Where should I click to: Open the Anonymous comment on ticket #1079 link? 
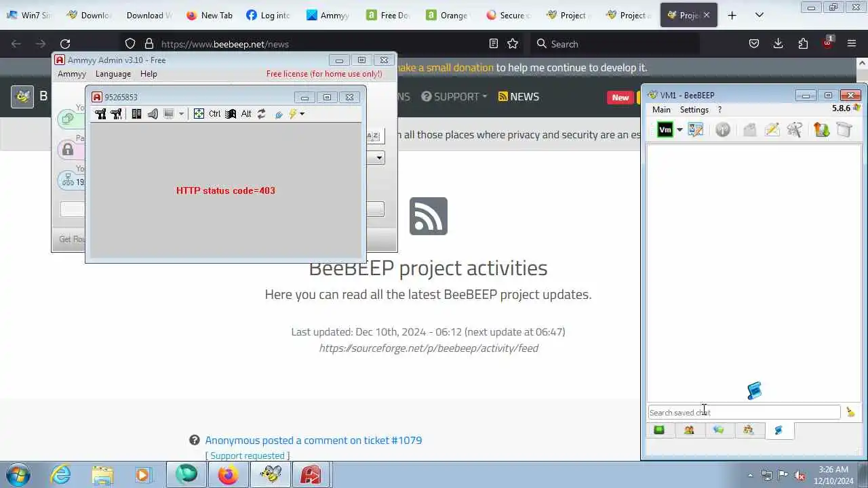tap(313, 441)
